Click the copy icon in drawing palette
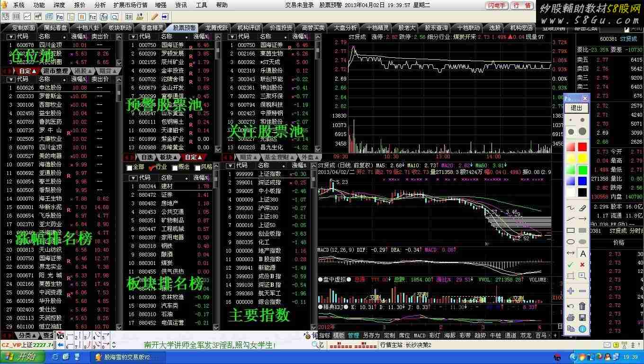Viewport: 644px width, 364px height. 571,328
